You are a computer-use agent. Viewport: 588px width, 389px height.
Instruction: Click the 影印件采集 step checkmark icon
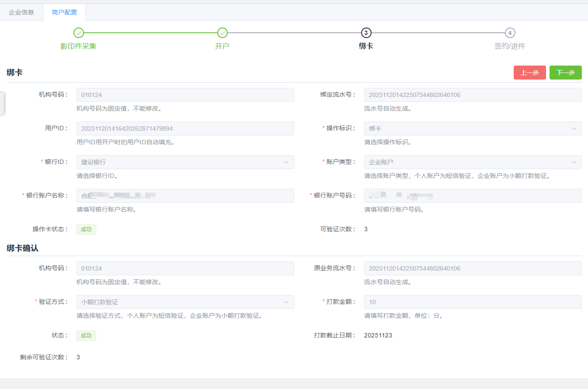pos(79,33)
